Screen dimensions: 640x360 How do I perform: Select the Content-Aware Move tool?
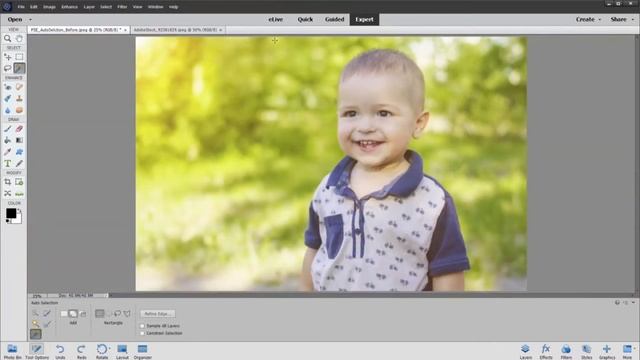[7, 193]
